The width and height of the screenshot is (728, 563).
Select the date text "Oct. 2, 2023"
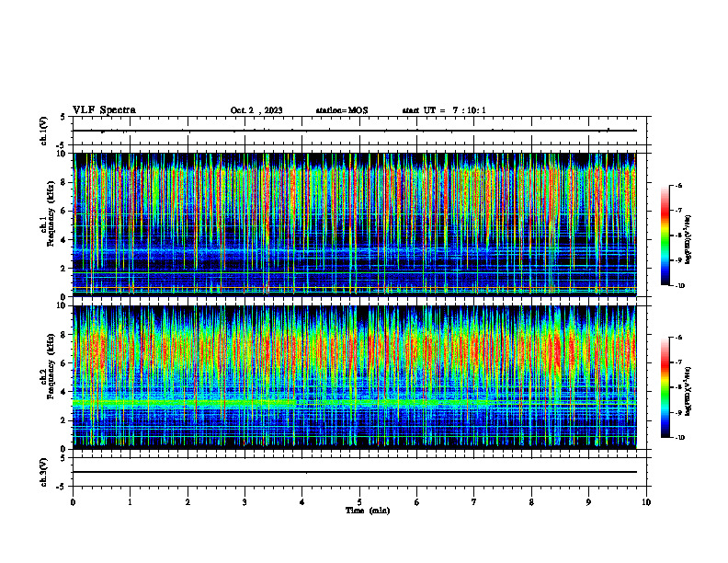click(x=256, y=110)
